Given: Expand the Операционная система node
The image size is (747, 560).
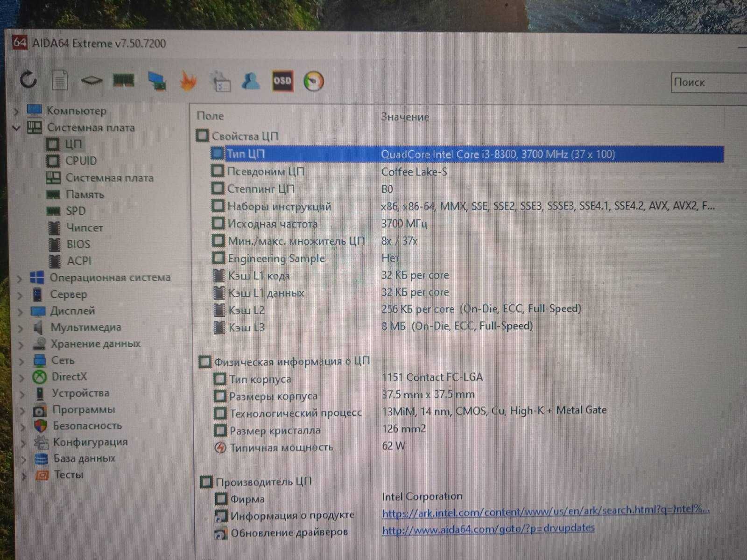Looking at the screenshot, I should coord(19,279).
